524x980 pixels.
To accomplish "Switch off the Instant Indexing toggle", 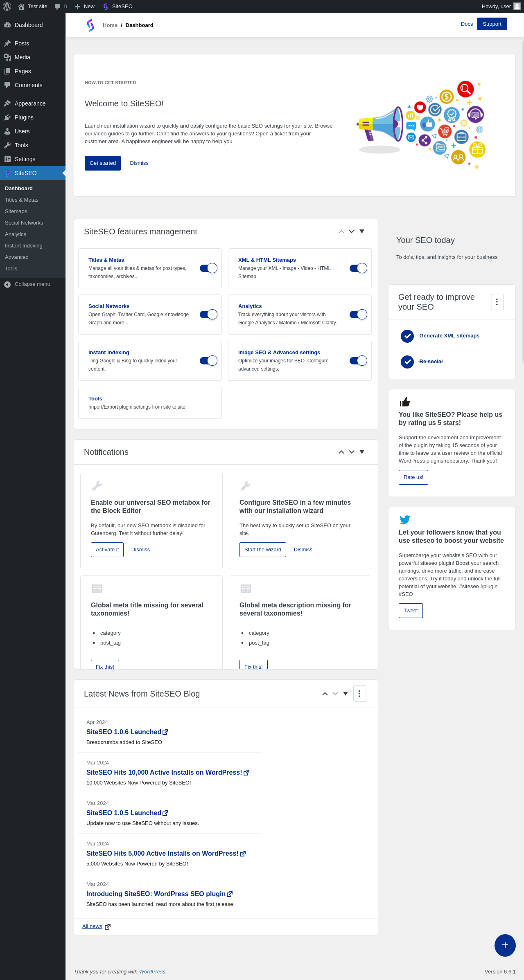I will (208, 361).
